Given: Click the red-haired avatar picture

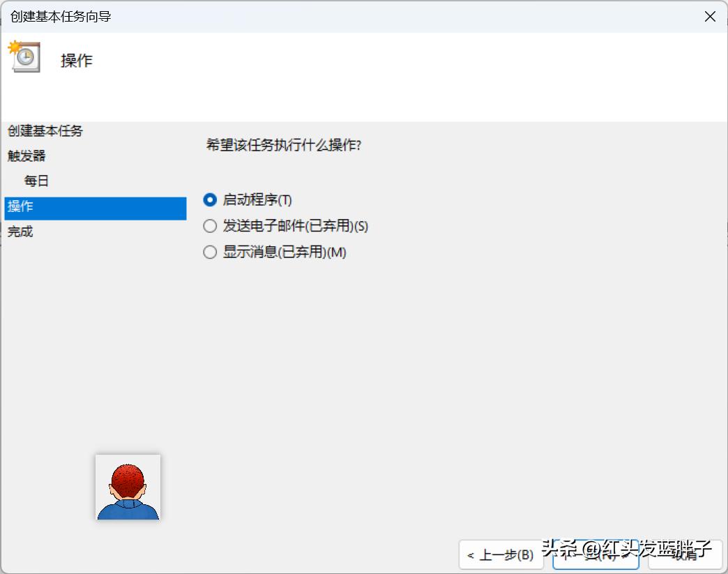Looking at the screenshot, I should pyautogui.click(x=128, y=488).
